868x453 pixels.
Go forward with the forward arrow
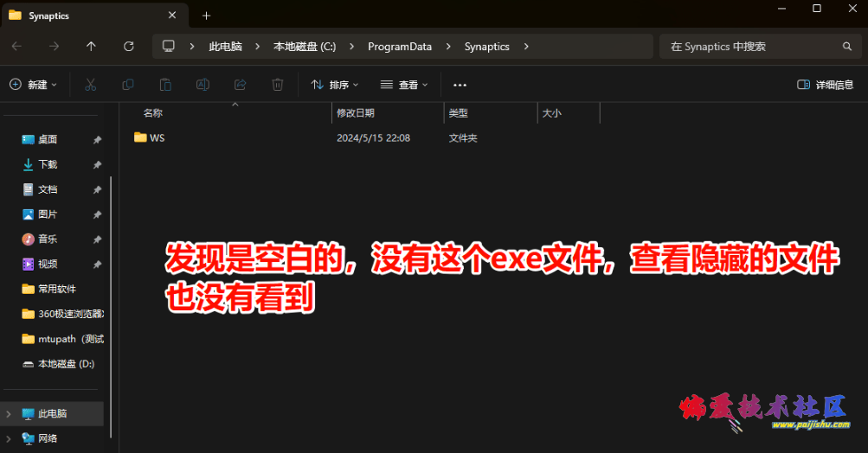click(x=54, y=47)
